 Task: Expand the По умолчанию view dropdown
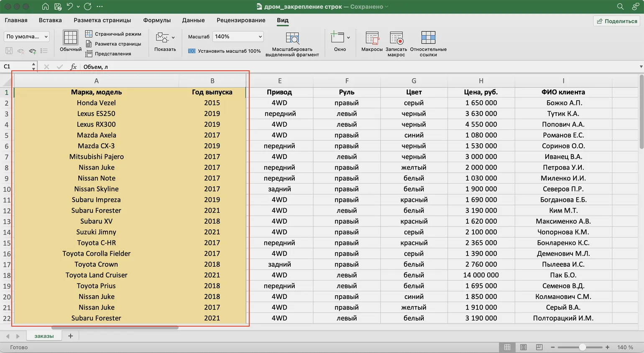(27, 37)
